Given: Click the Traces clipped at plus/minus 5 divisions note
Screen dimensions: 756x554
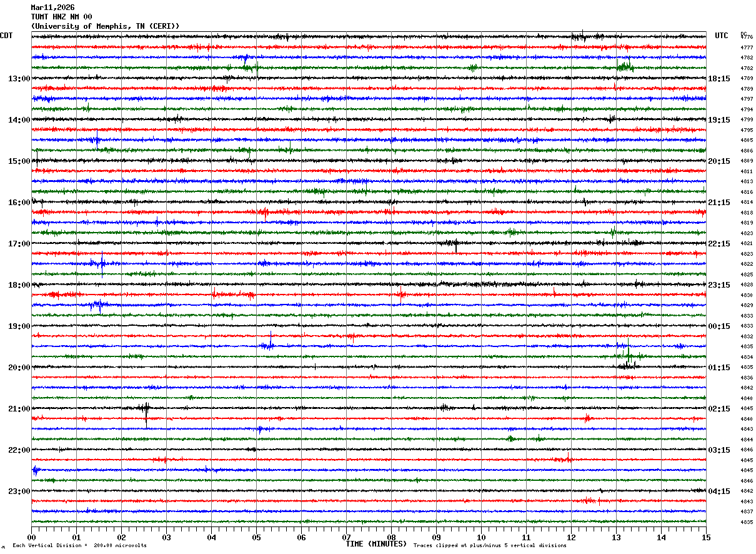Looking at the screenshot, I should (x=490, y=545).
